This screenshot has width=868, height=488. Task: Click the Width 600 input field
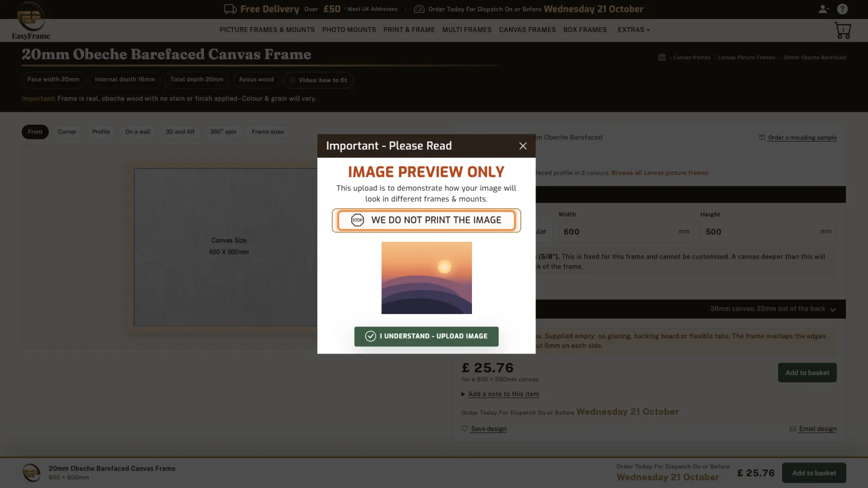[627, 232]
